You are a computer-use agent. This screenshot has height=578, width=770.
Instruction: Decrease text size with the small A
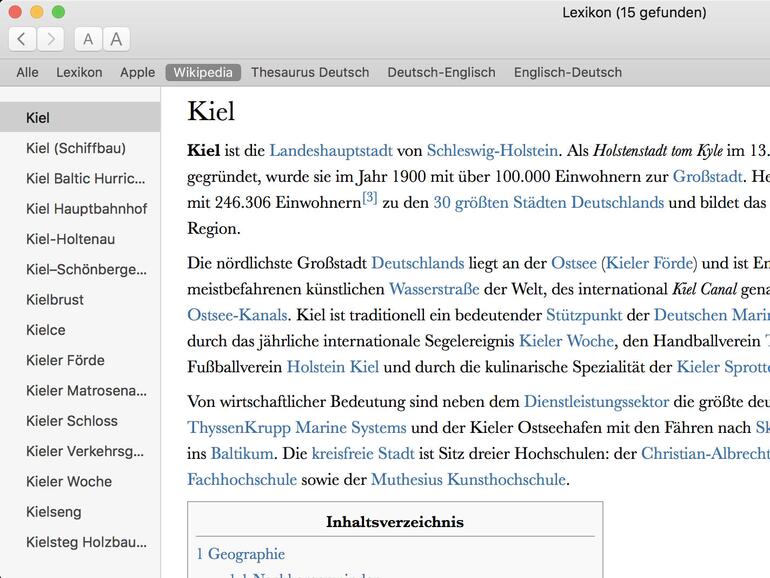point(88,39)
